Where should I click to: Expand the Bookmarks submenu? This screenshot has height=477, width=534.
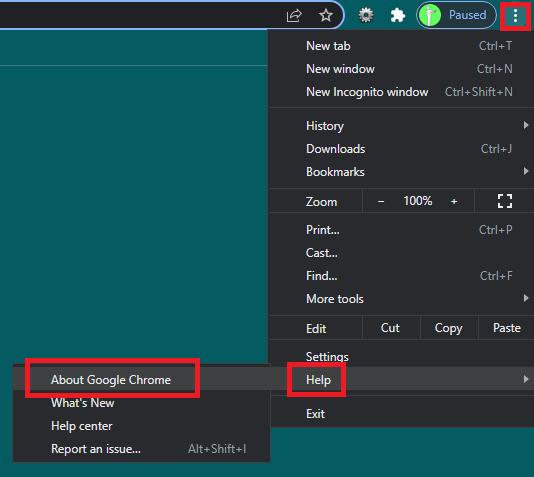pyautogui.click(x=401, y=172)
